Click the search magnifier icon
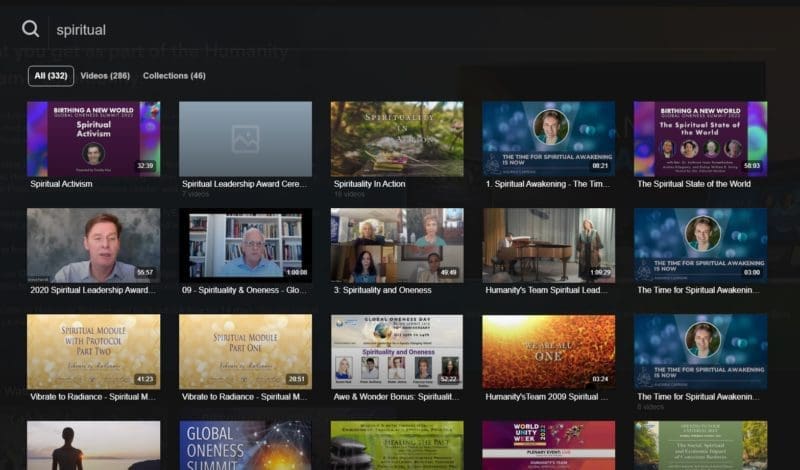800x470 pixels. coord(31,29)
